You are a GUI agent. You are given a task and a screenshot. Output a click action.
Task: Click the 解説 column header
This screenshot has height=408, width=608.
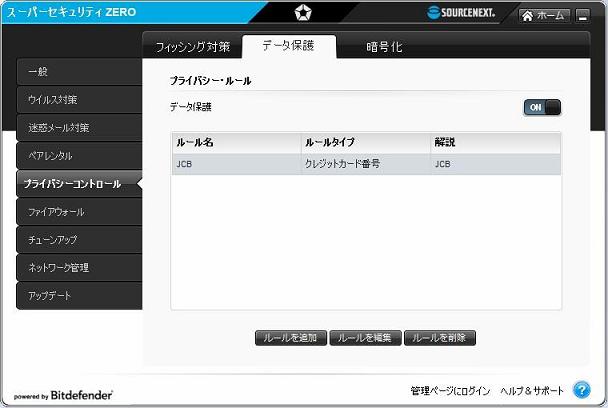pos(496,142)
